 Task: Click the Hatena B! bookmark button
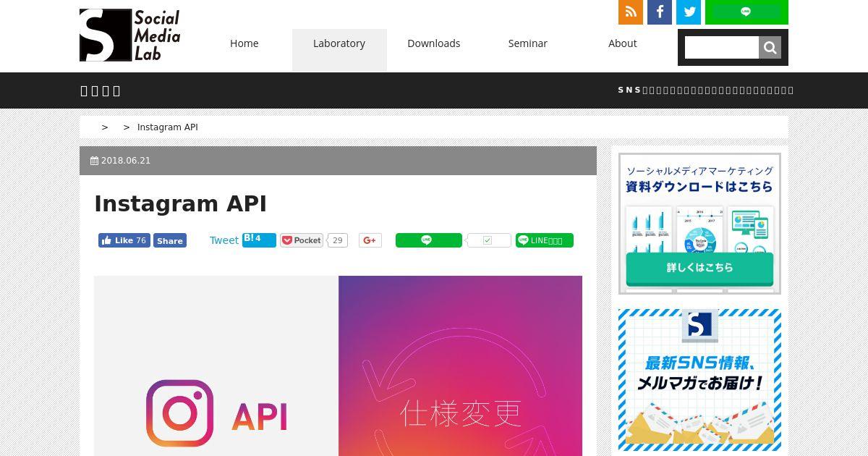(x=259, y=240)
